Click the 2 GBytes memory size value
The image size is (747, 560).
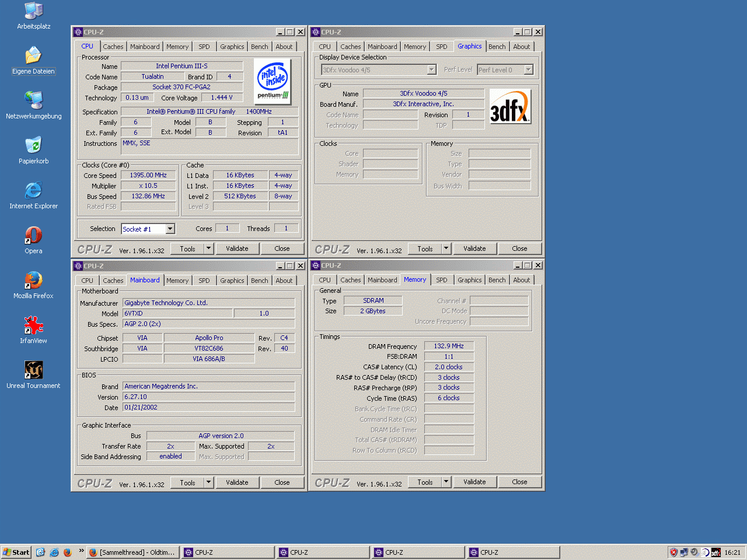click(x=373, y=311)
